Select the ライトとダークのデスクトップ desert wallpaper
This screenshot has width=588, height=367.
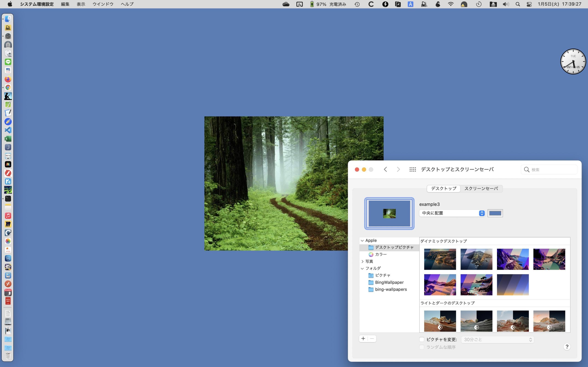(440, 320)
